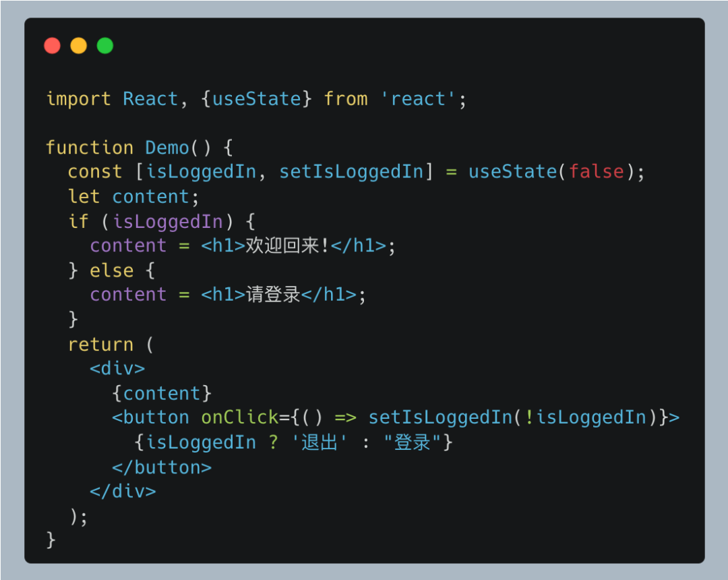
Task: Select the 'else' keyword
Action: click(111, 270)
